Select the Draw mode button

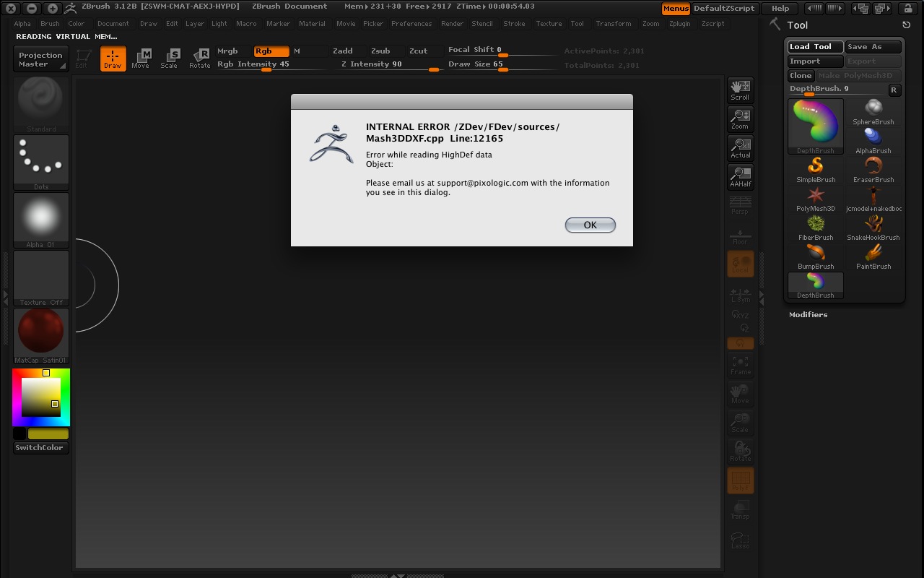point(113,58)
